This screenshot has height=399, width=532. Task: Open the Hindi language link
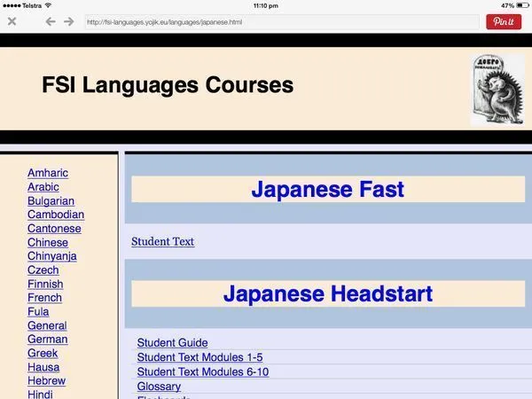[x=40, y=395]
